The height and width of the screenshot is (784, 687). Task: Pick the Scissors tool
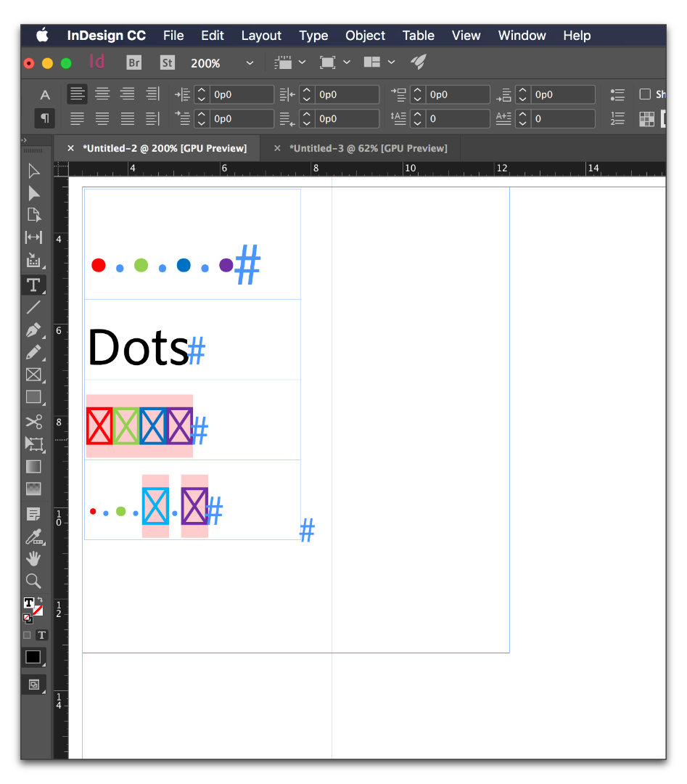click(x=33, y=421)
